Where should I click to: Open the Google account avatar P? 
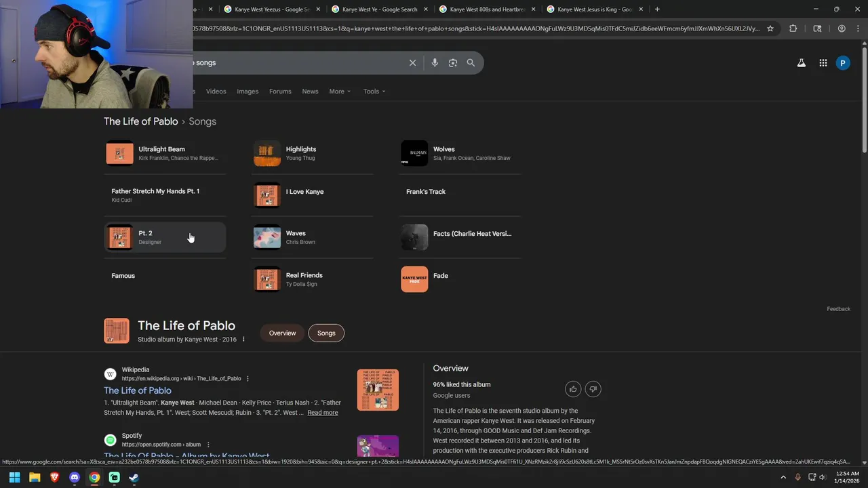point(843,63)
